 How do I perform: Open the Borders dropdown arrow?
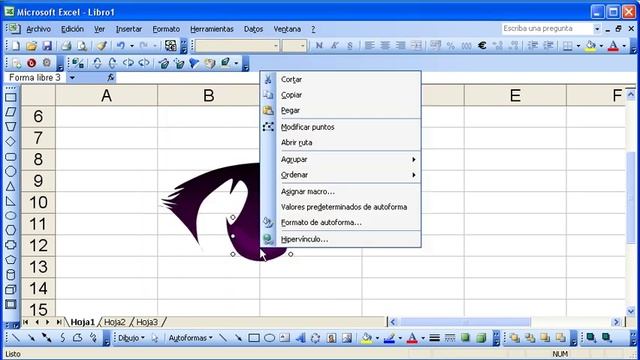(578, 46)
